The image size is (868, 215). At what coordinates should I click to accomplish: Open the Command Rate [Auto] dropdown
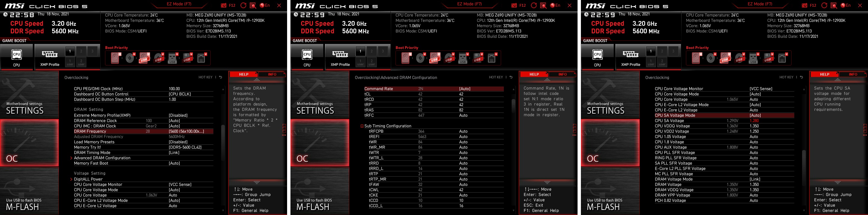coord(465,89)
